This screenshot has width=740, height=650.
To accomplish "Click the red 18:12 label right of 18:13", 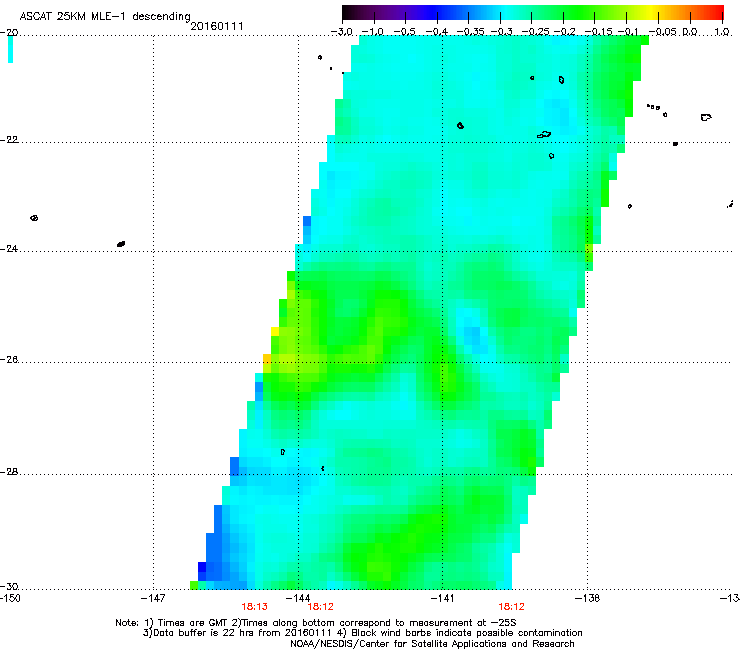I will pos(320,607).
